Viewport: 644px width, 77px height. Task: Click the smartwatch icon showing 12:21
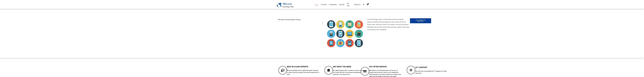point(350,24)
